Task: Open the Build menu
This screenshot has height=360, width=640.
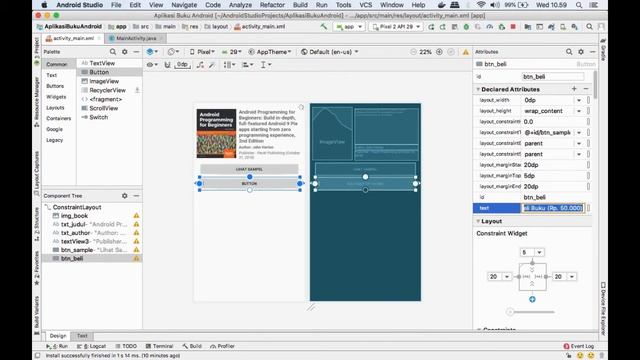Action: coord(300,5)
